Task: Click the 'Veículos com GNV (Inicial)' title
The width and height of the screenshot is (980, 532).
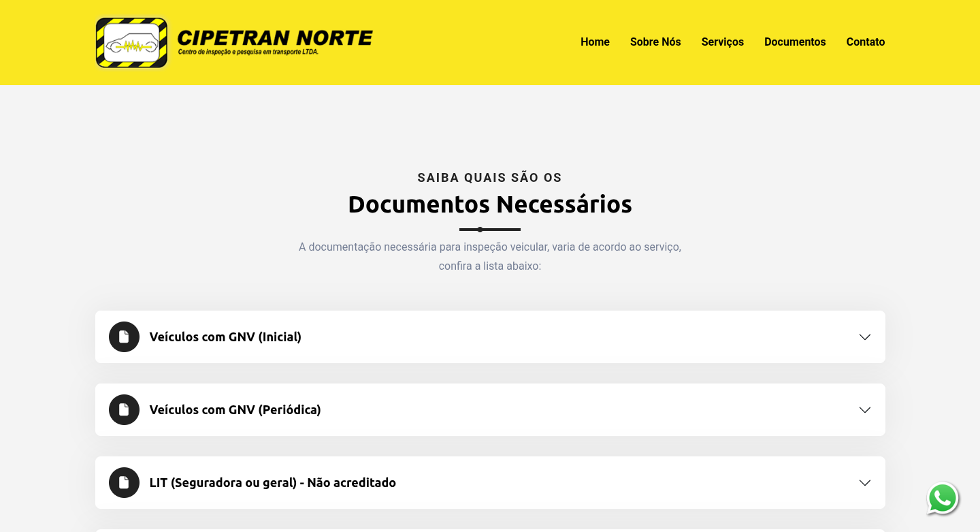Action: tap(225, 337)
